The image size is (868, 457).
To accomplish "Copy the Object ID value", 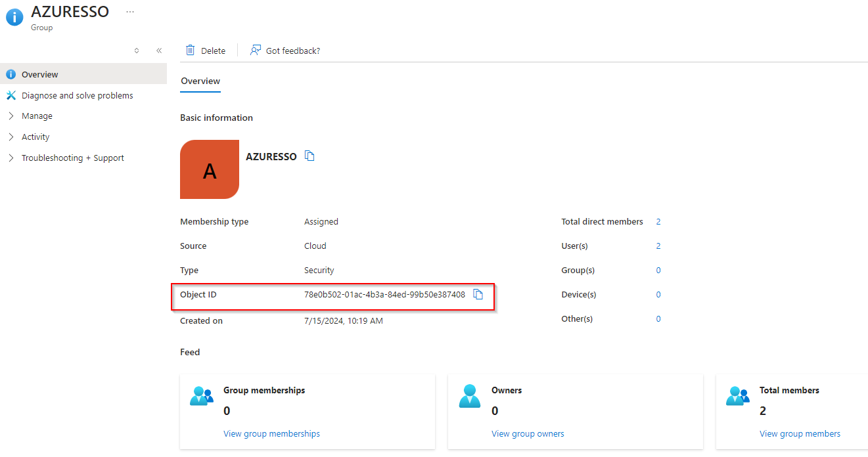I will [x=478, y=295].
